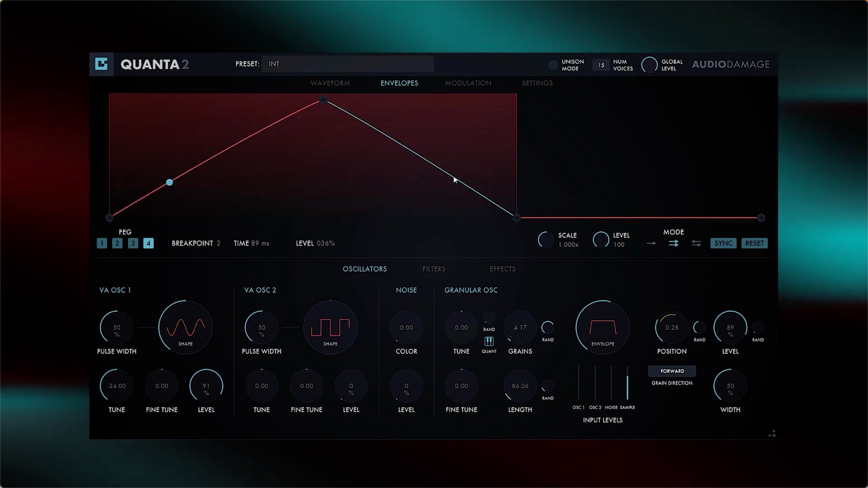The image size is (868, 488).
Task: Switch to the MODULATION tab
Action: (x=468, y=83)
